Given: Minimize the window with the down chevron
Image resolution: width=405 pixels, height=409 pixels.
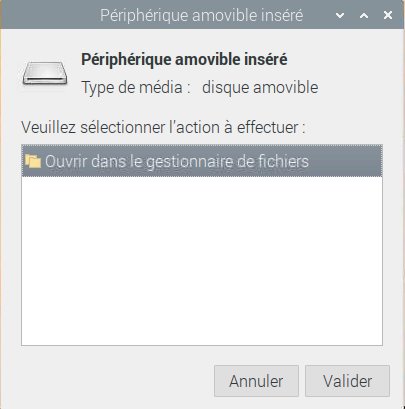Looking at the screenshot, I should pos(340,15).
